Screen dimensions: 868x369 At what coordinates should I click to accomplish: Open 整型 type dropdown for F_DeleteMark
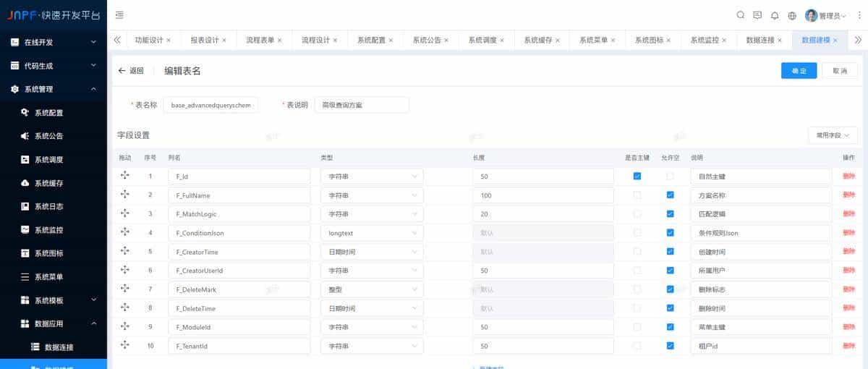click(x=372, y=289)
